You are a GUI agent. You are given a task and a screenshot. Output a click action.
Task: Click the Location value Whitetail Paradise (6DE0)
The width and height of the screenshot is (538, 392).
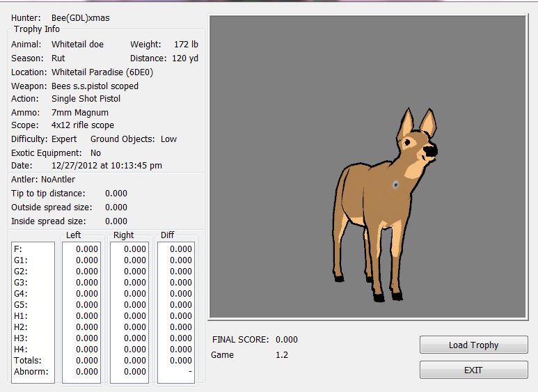[100, 72]
